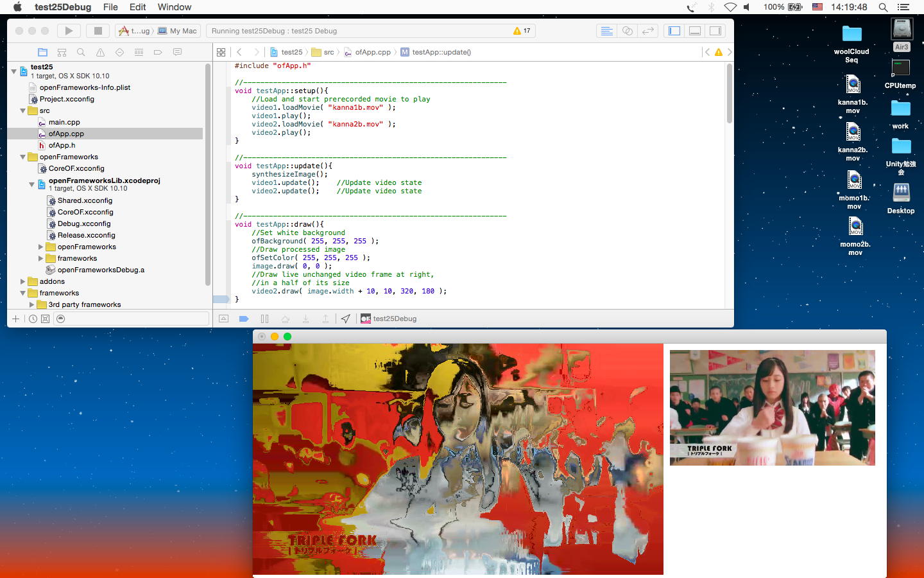Viewport: 924px width, 578px height.
Task: Select the Standard editor layout
Action: pyautogui.click(x=606, y=31)
